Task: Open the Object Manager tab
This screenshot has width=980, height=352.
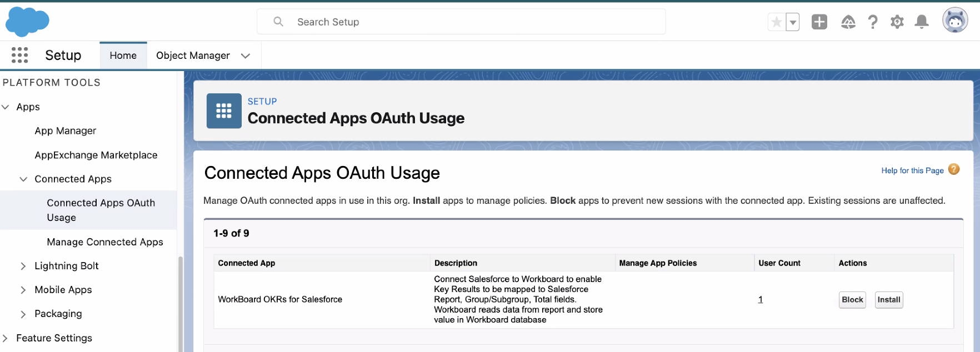Action: click(193, 56)
